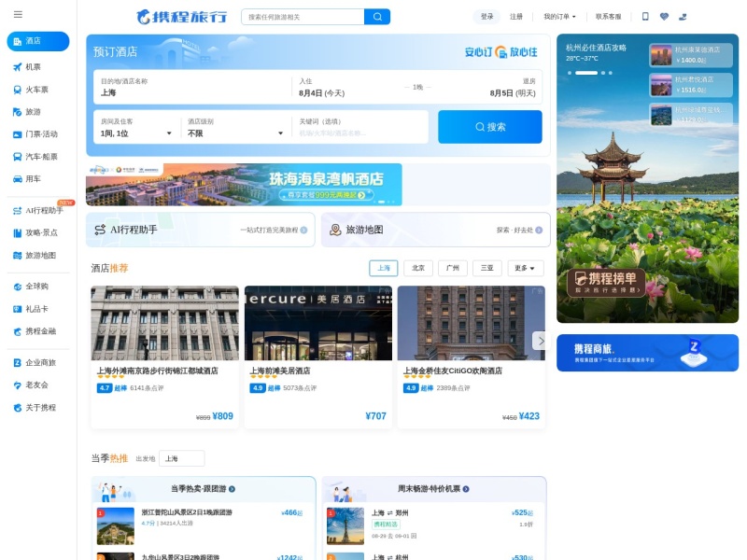Click arrow icon beside 探索·好去处
The image size is (747, 560).
(539, 230)
